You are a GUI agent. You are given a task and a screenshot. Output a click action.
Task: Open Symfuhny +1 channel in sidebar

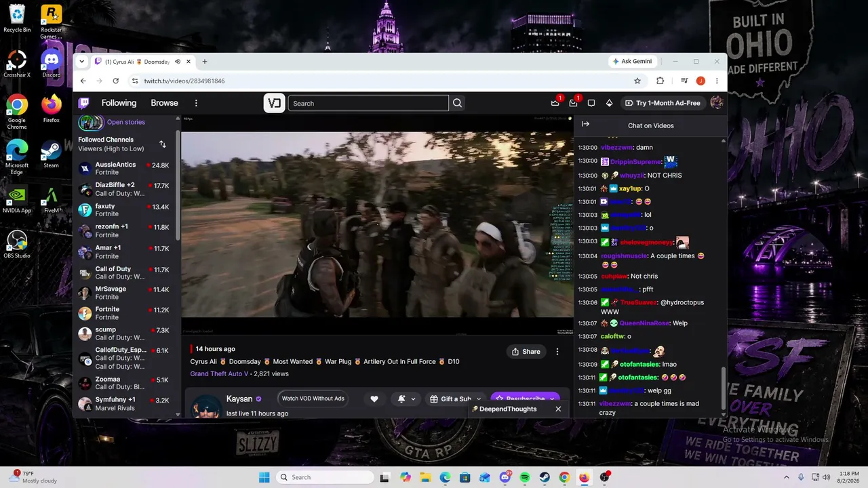pos(124,403)
